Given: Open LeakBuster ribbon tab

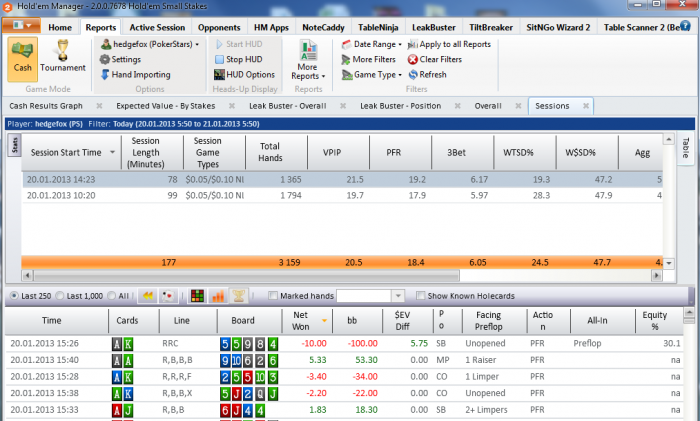Looking at the screenshot, I should (x=433, y=27).
